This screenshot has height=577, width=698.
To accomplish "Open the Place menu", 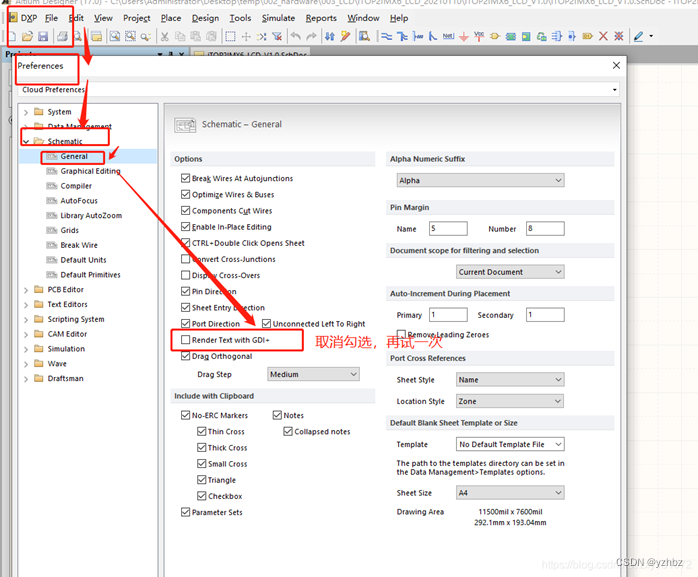I will (x=170, y=18).
